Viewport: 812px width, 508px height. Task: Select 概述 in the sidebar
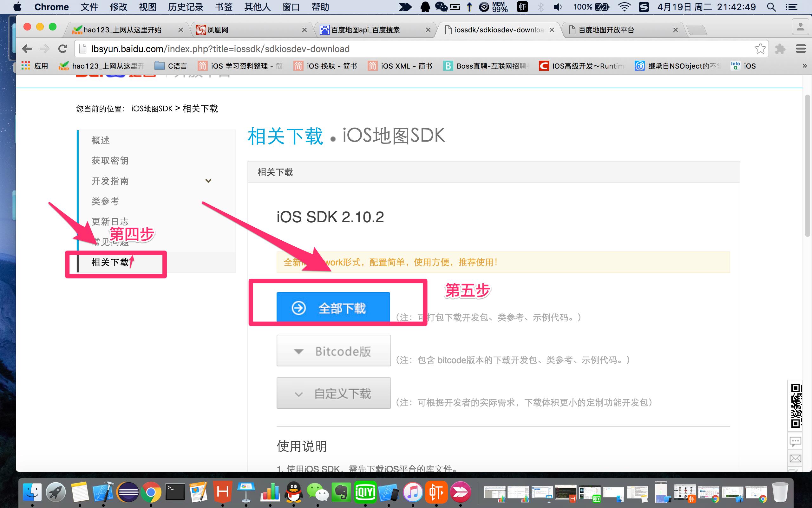click(100, 140)
